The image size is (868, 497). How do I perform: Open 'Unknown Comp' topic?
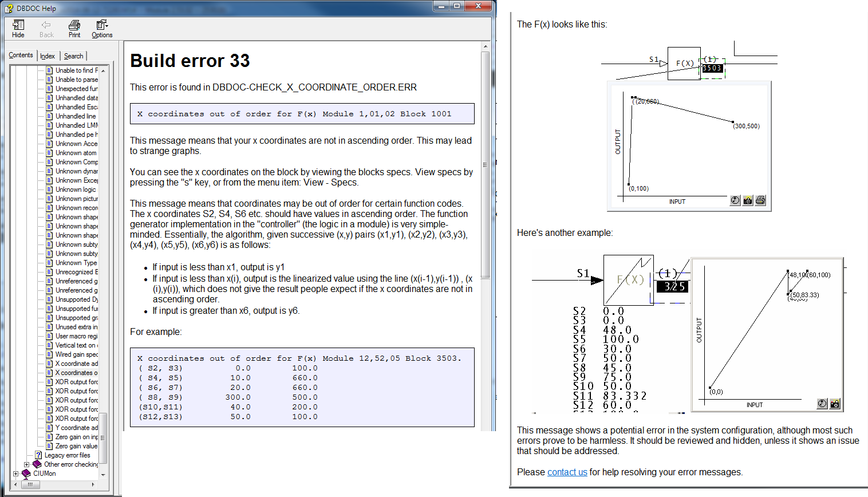(77, 162)
